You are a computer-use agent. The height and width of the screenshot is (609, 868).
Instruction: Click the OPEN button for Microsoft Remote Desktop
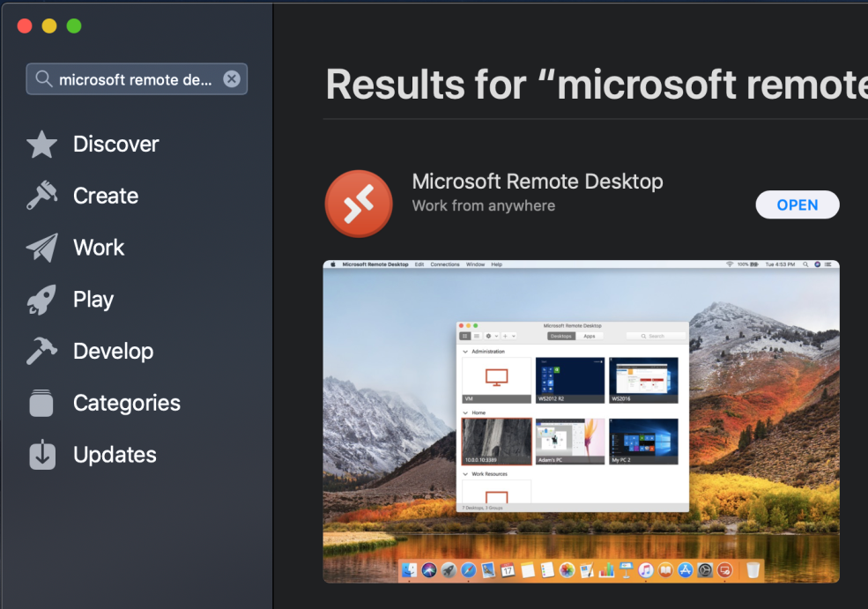pyautogui.click(x=798, y=204)
